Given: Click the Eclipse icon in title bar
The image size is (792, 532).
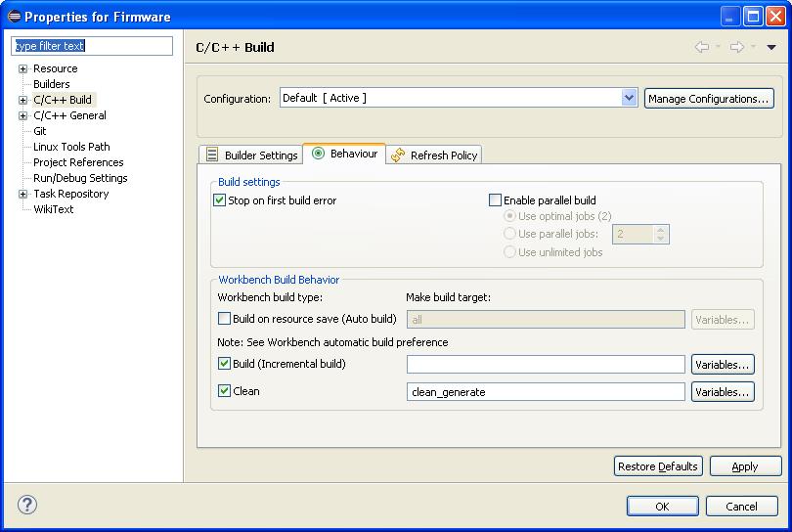Looking at the screenshot, I should pyautogui.click(x=14, y=17).
